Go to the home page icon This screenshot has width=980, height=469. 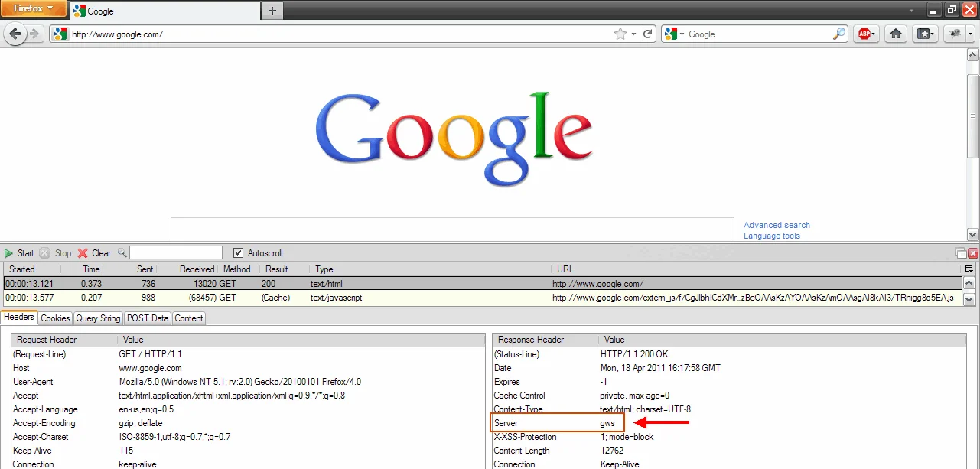pyautogui.click(x=896, y=34)
